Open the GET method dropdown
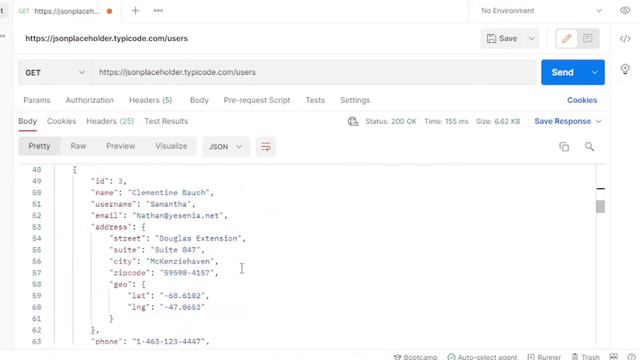This screenshot has height=360, width=640. pos(55,73)
